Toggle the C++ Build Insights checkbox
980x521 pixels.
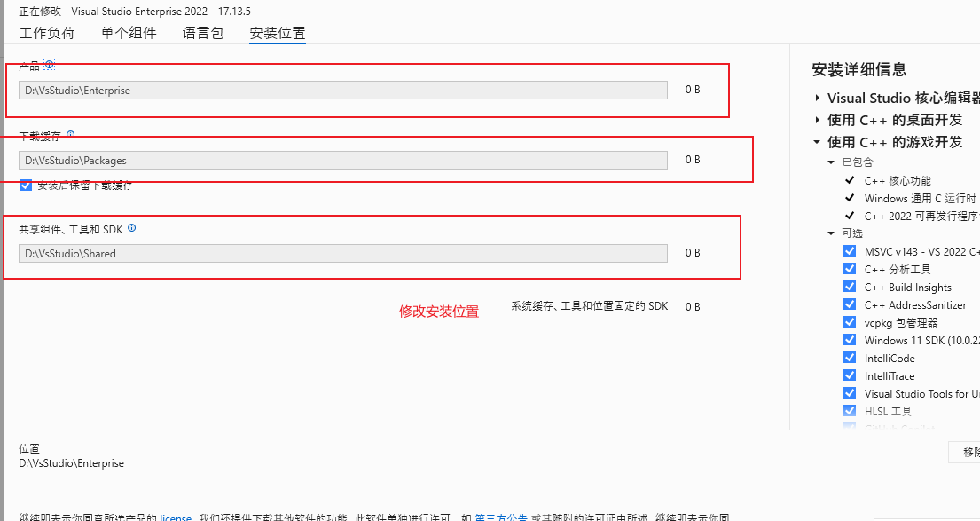[850, 287]
